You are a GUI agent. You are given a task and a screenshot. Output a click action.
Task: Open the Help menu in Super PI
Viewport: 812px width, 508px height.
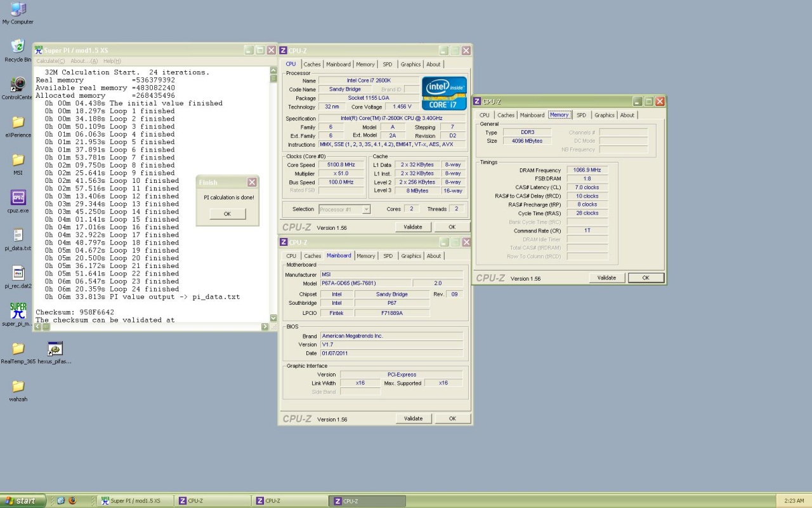tap(112, 61)
